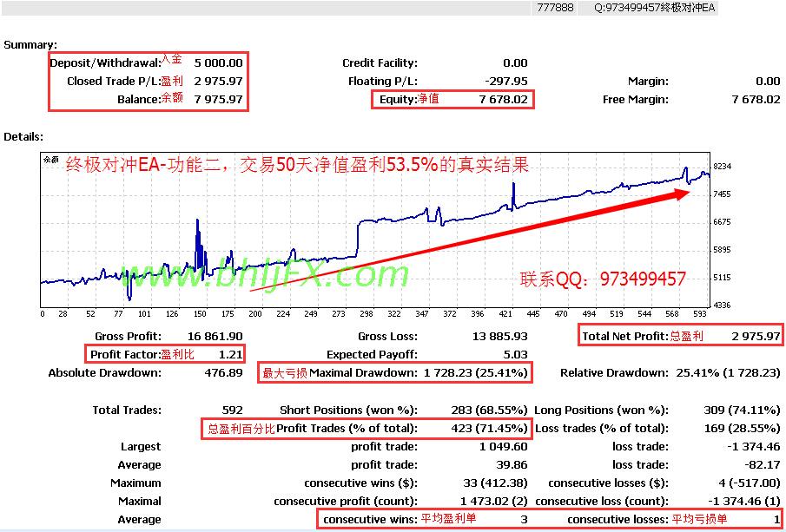Click the "Long Positions (won %):" label
The width and height of the screenshot is (786, 532).
[x=602, y=410]
